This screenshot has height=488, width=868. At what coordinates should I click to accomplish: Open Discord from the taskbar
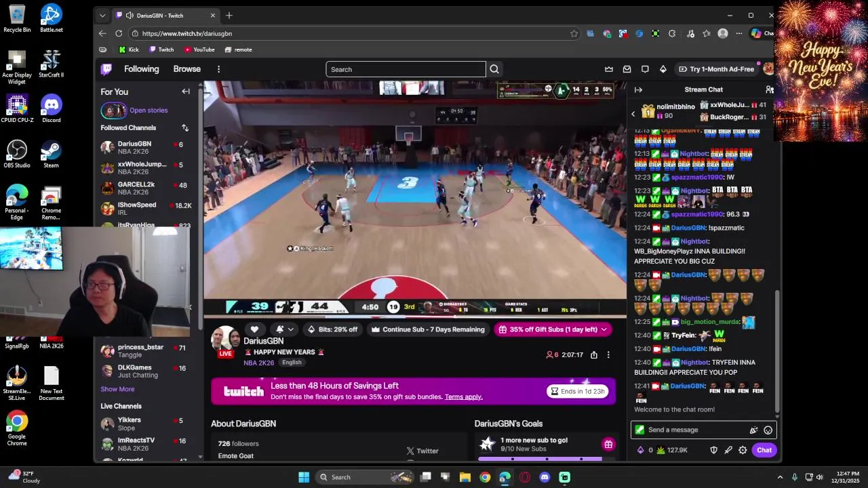click(545, 477)
